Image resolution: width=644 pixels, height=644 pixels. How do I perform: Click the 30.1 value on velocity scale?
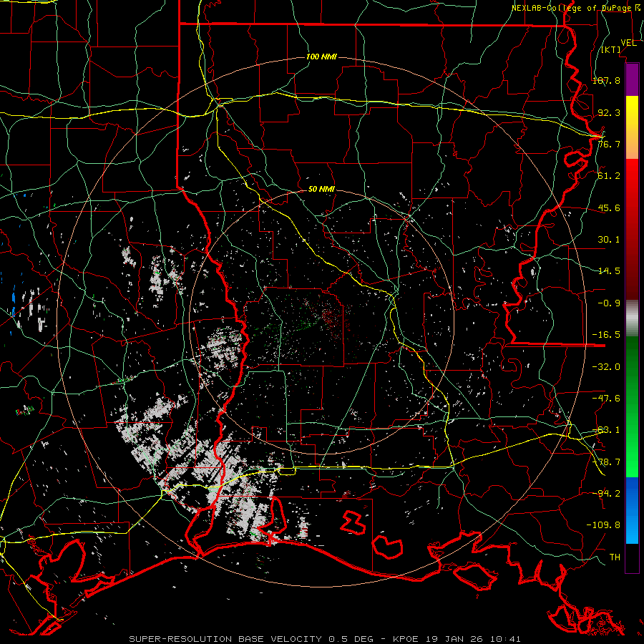[609, 240]
